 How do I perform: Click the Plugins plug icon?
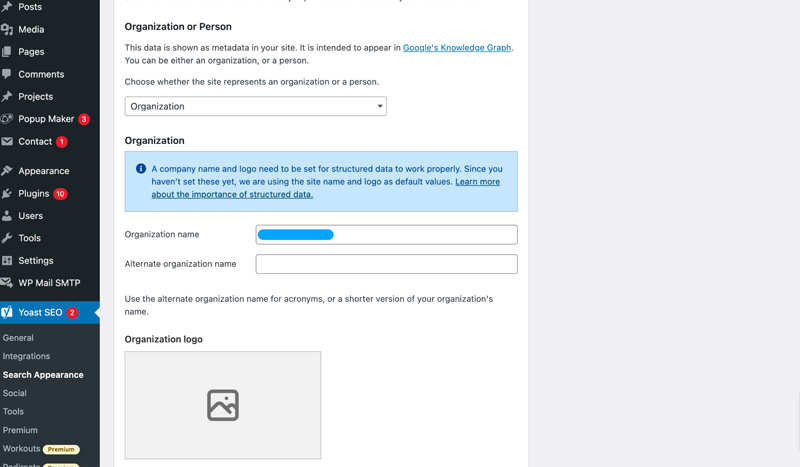pos(7,193)
